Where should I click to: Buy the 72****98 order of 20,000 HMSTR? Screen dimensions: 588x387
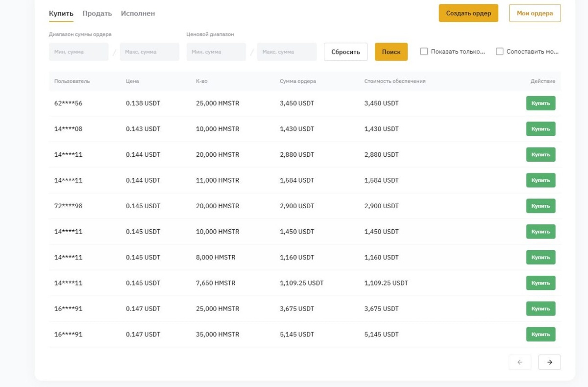coord(540,206)
